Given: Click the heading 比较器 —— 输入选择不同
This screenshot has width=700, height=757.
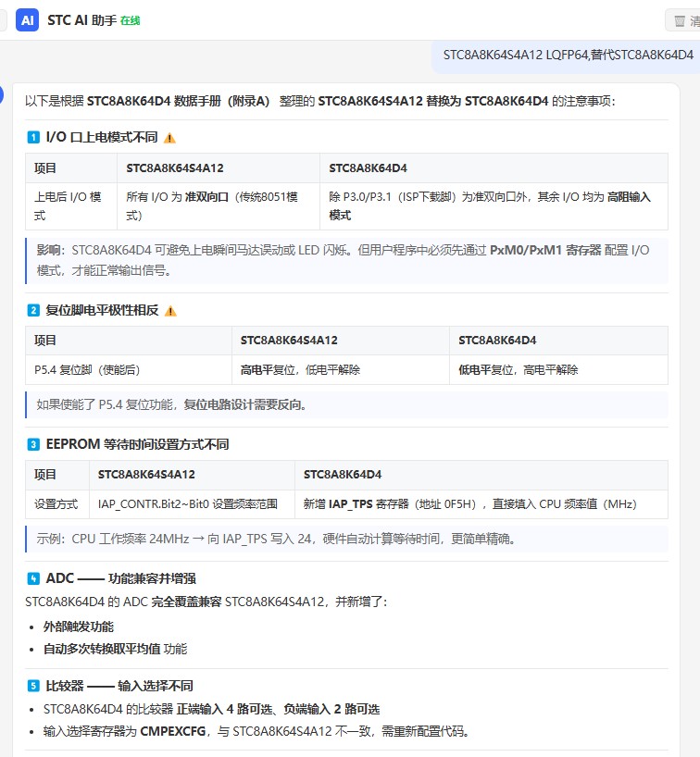Looking at the screenshot, I should [119, 686].
